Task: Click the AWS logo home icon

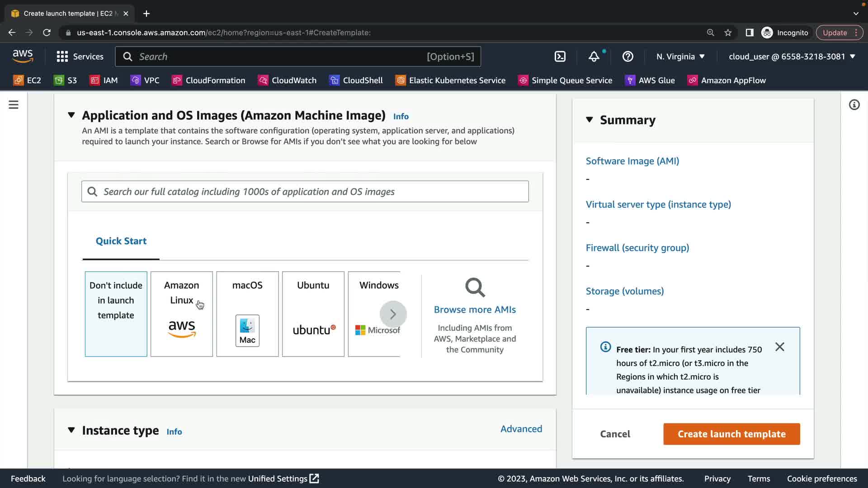Action: click(x=23, y=56)
